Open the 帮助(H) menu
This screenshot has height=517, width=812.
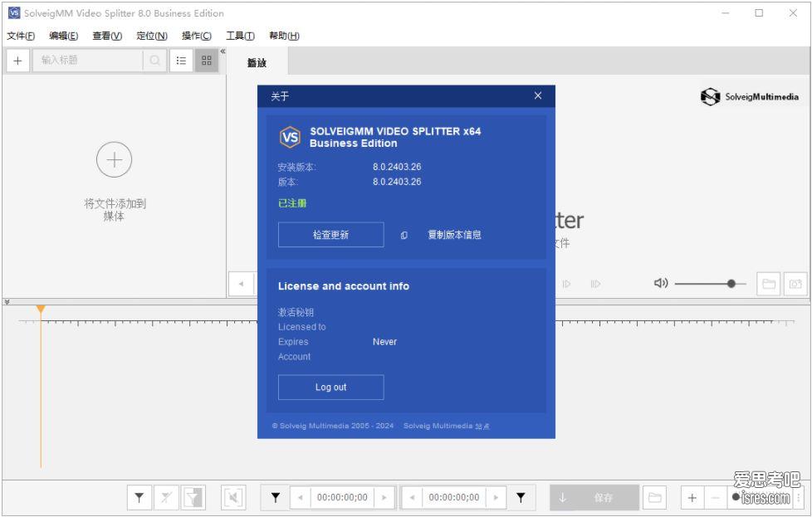tap(284, 36)
